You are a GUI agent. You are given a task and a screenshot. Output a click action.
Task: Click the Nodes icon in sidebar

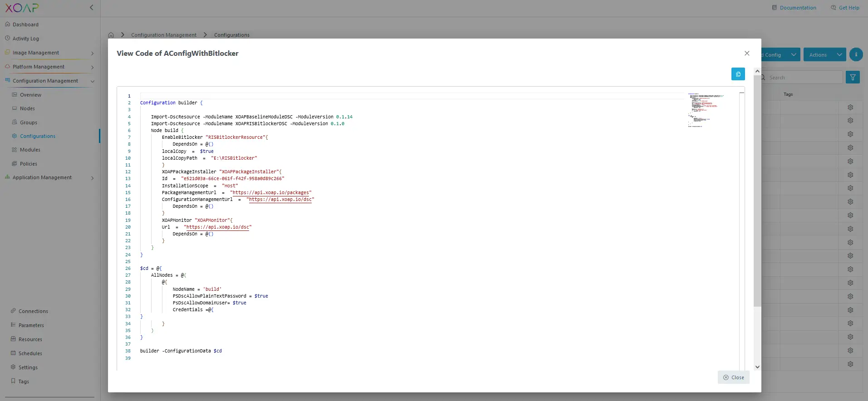pyautogui.click(x=15, y=108)
